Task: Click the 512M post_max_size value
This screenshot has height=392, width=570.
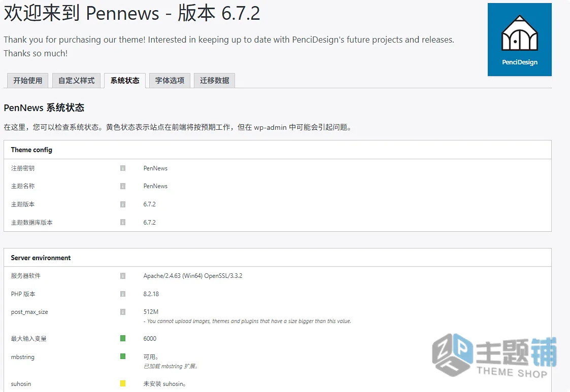Action: click(151, 312)
